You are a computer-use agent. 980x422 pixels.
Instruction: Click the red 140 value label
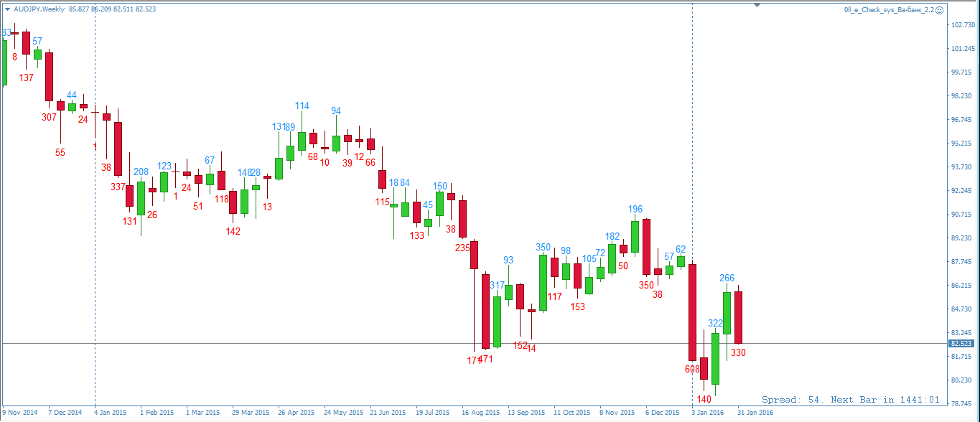point(704,399)
